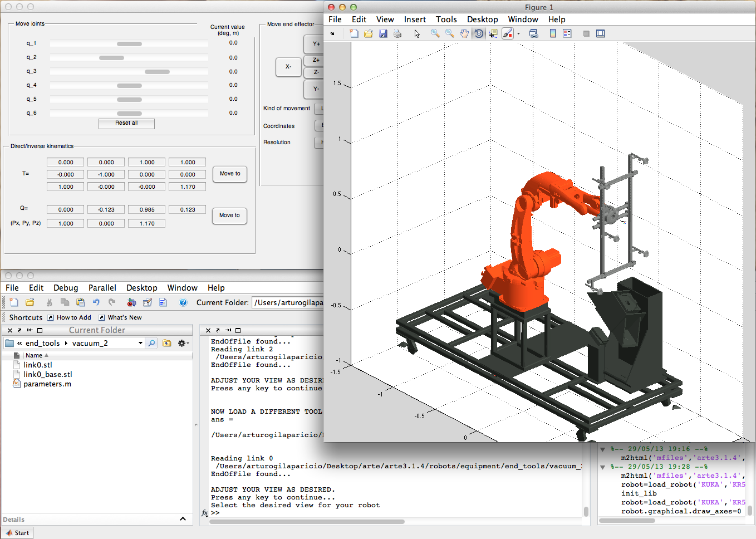The height and width of the screenshot is (539, 756).
Task: Click Move to beside the T matrix
Action: click(x=230, y=174)
